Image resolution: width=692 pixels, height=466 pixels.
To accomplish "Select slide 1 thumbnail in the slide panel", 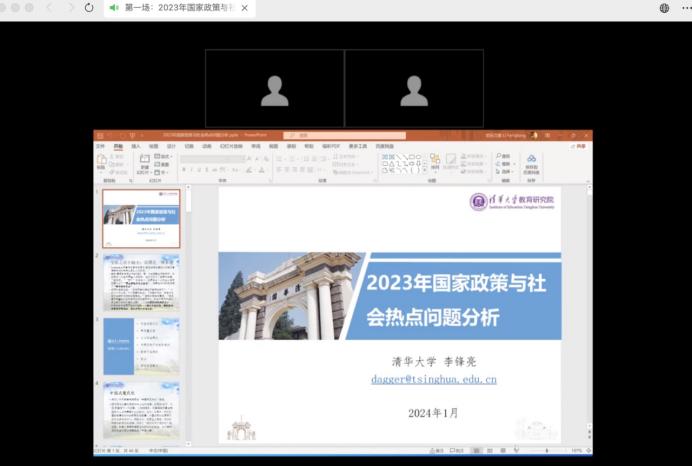I will point(141,218).
